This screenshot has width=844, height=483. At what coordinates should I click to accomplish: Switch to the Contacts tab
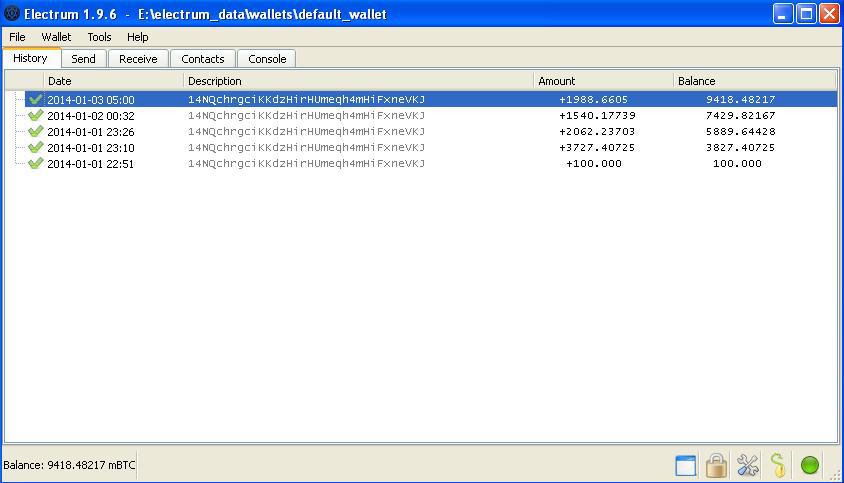202,59
